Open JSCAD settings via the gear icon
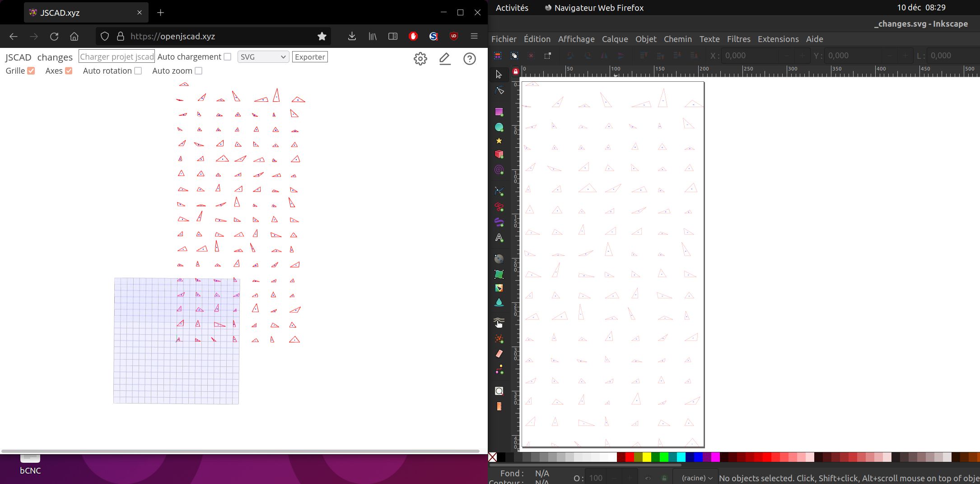The width and height of the screenshot is (980, 484). (420, 59)
